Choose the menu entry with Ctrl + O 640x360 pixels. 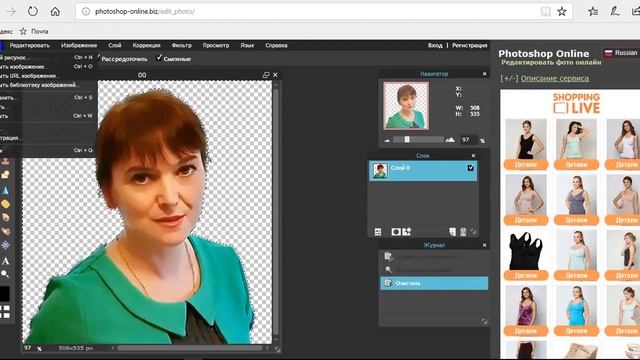(x=49, y=67)
